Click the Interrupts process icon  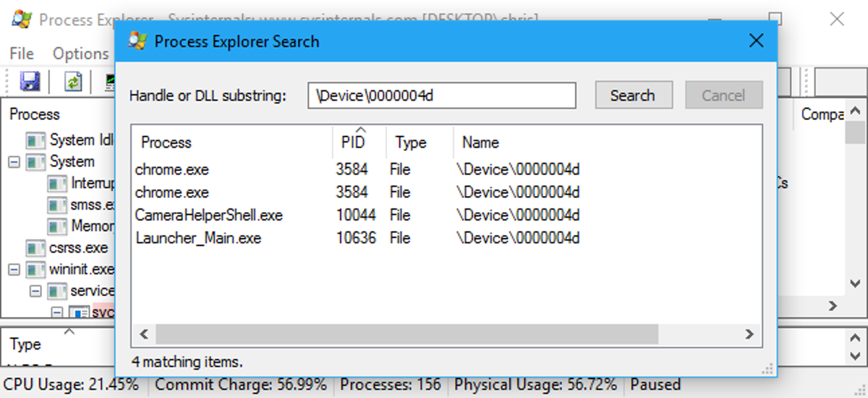tap(57, 183)
